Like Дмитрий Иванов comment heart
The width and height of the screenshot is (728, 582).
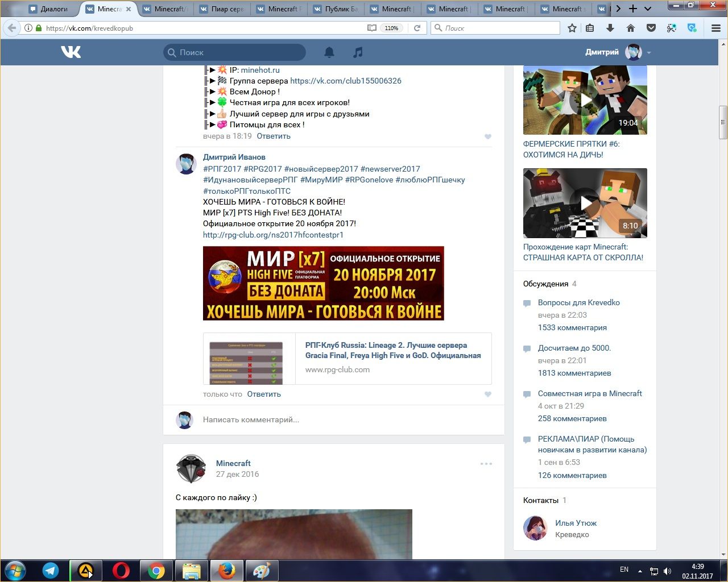(x=487, y=394)
